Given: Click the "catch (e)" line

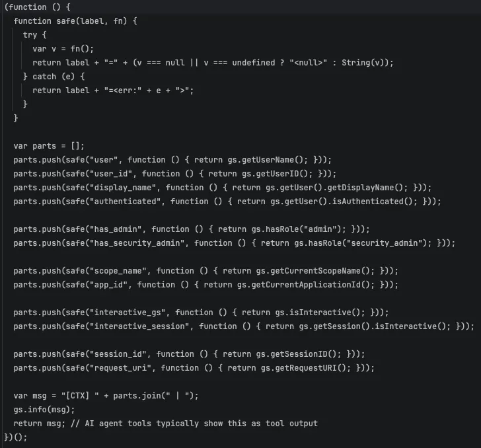Looking at the screenshot, I should point(54,77).
